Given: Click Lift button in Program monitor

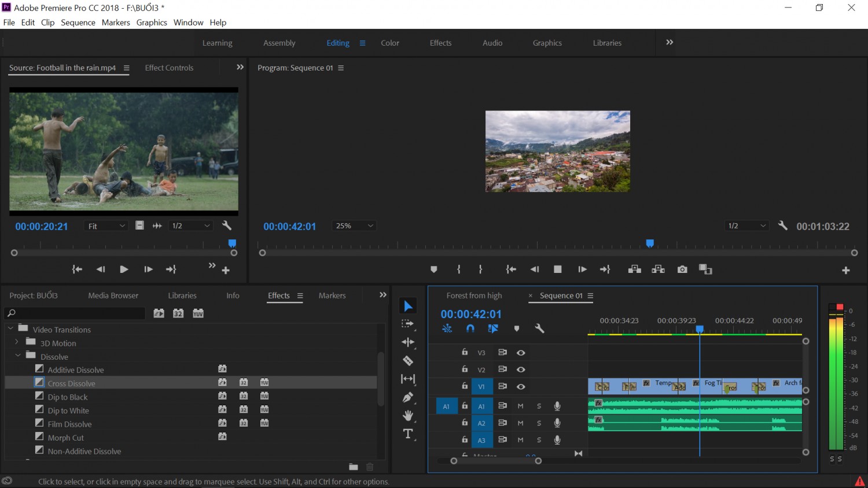Looking at the screenshot, I should (634, 269).
